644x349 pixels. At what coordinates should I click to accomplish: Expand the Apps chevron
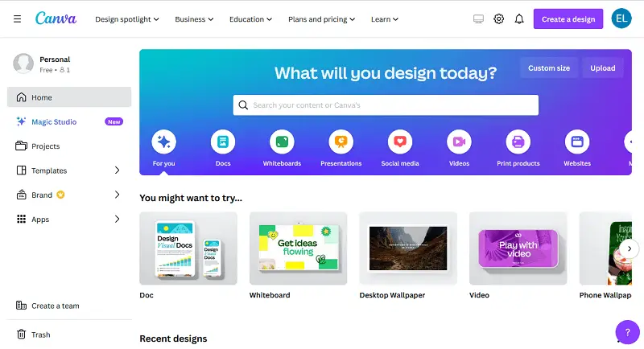coord(117,219)
